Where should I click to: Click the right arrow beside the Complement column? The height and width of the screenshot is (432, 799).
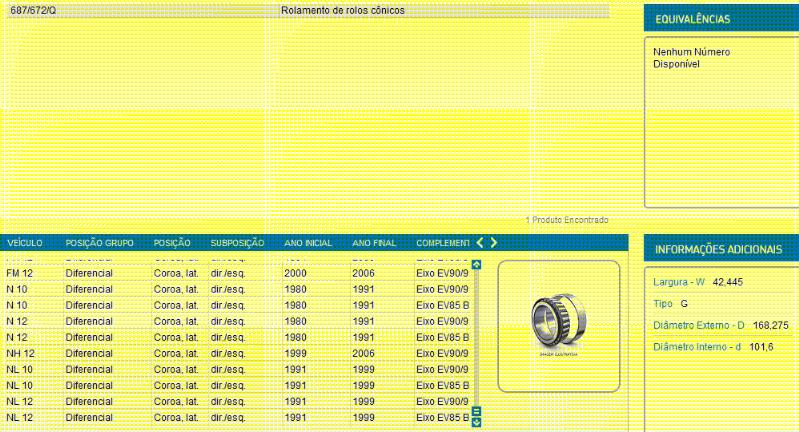click(493, 243)
